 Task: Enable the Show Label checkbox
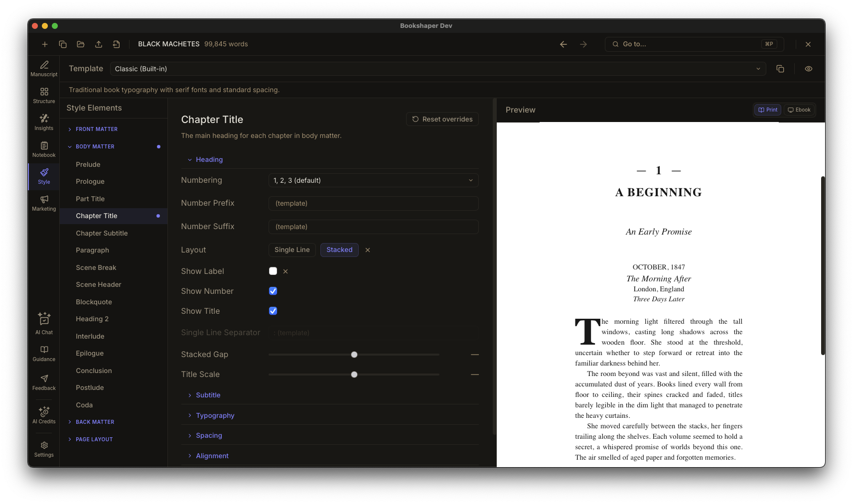click(x=273, y=271)
